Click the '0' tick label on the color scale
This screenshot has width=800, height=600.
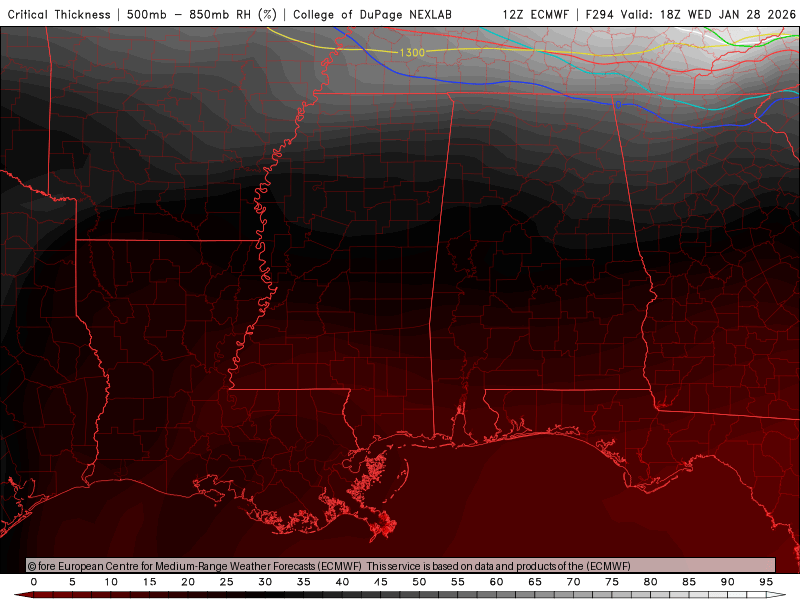pyautogui.click(x=34, y=582)
